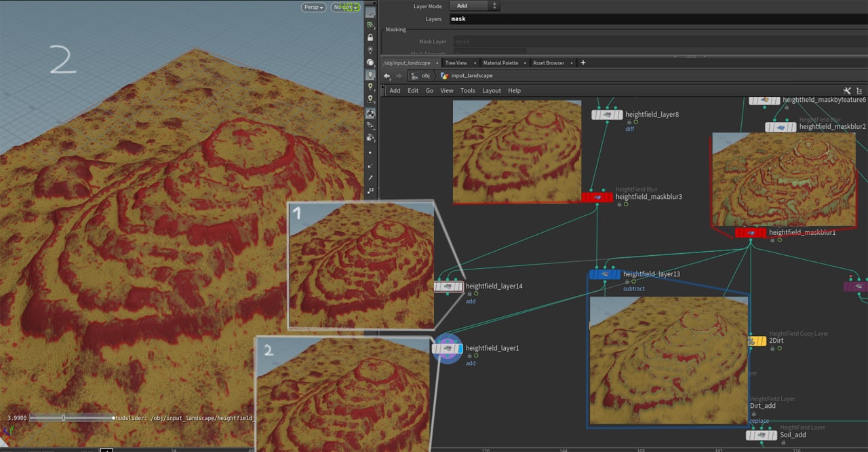Select the heightfield_layer8 node
The width and height of the screenshot is (868, 452).
[607, 115]
